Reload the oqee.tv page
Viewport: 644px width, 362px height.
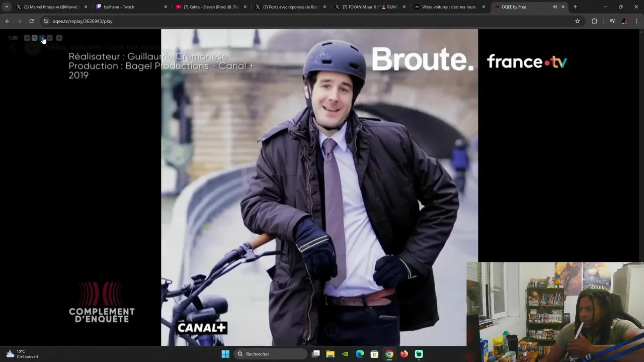31,21
